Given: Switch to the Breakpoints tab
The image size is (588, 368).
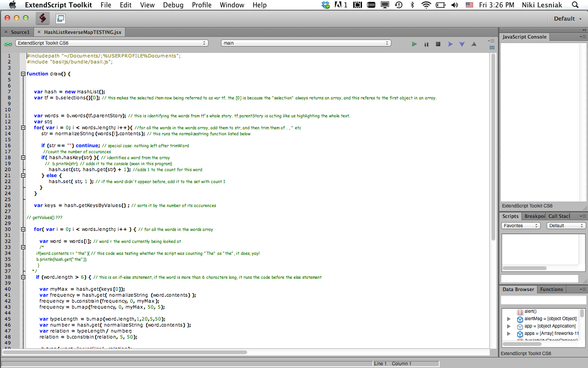Looking at the screenshot, I should click(x=534, y=216).
